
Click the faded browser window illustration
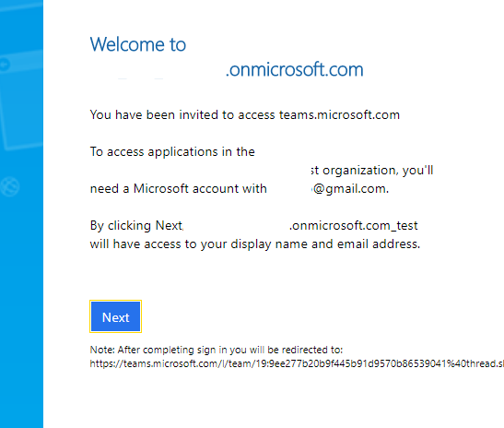tap(21, 100)
